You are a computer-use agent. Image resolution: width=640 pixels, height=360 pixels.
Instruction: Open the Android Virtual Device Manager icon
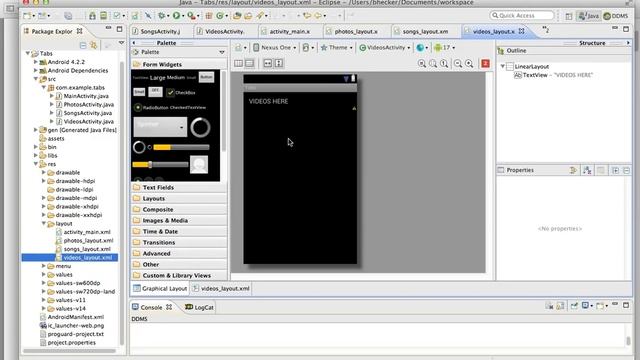(x=104, y=16)
